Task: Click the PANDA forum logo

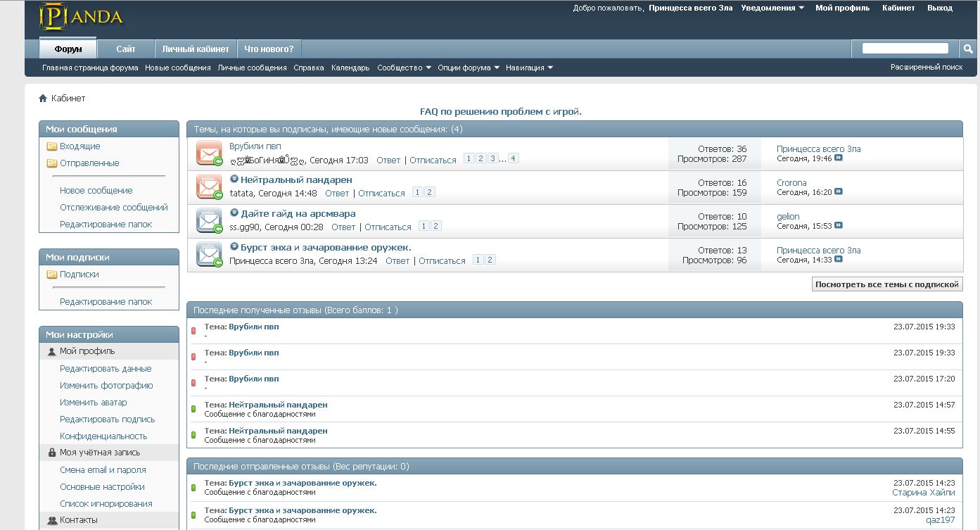Action: click(x=81, y=17)
